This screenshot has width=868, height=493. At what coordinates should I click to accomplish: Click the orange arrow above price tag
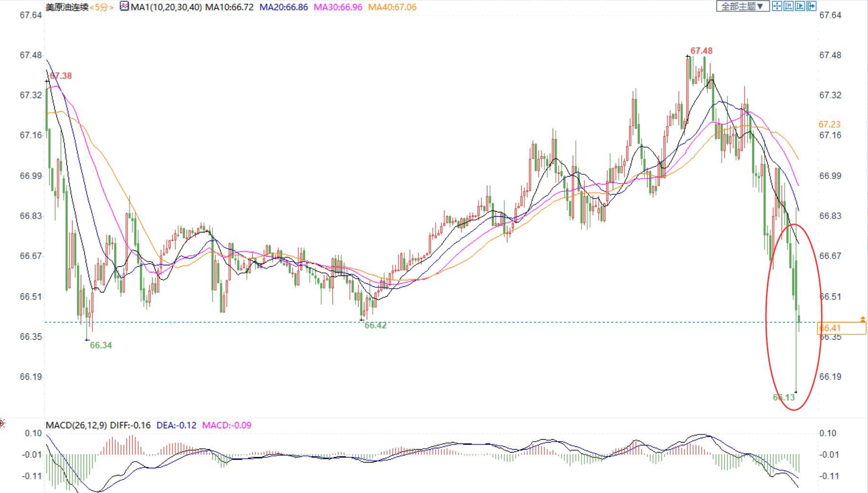point(863,319)
